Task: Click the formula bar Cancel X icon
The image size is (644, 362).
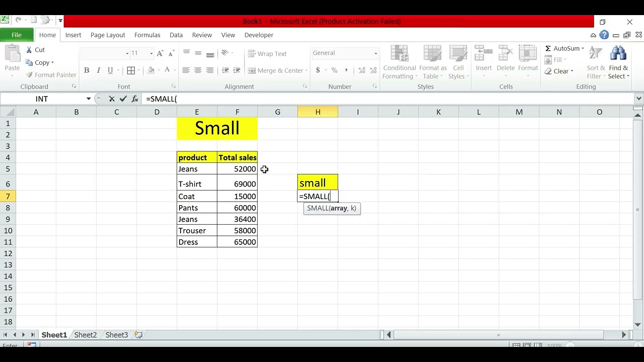Action: 112,99
